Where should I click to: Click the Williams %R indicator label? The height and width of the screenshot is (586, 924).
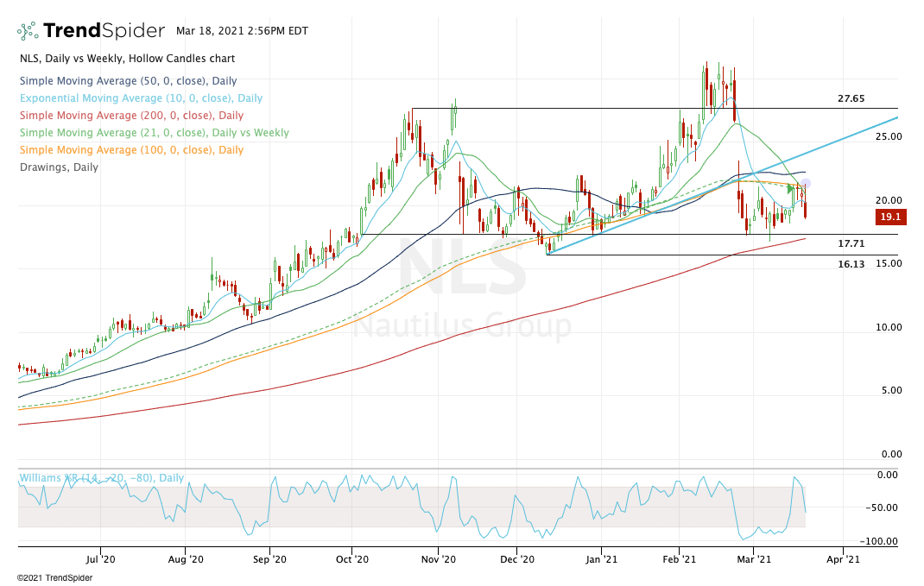click(101, 477)
